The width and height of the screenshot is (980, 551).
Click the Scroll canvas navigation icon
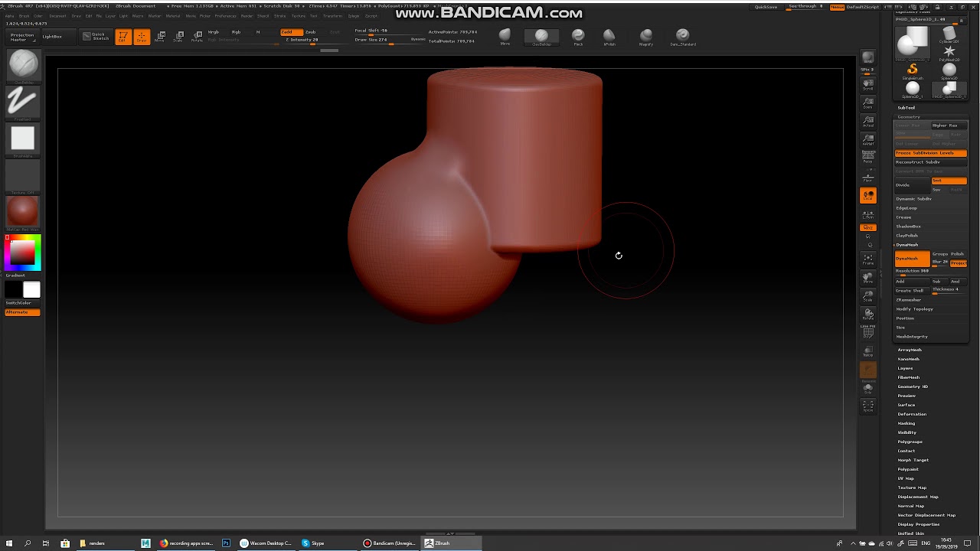coord(868,84)
